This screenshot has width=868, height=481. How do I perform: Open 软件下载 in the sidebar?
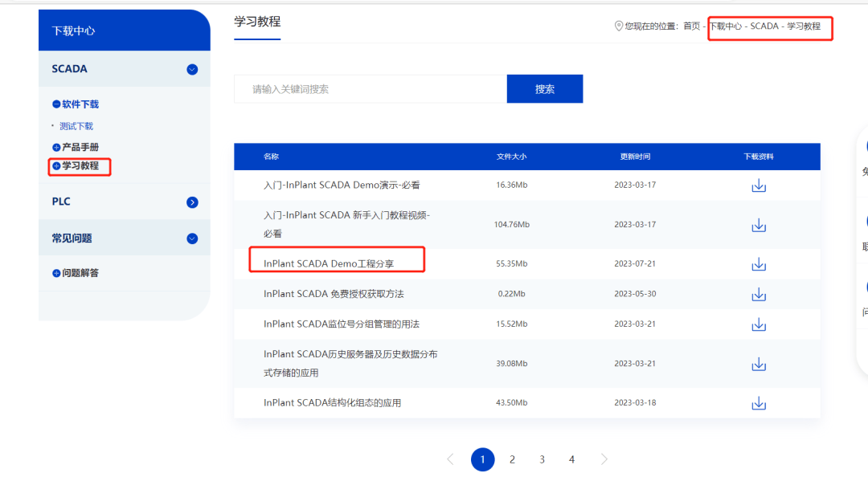[80, 104]
